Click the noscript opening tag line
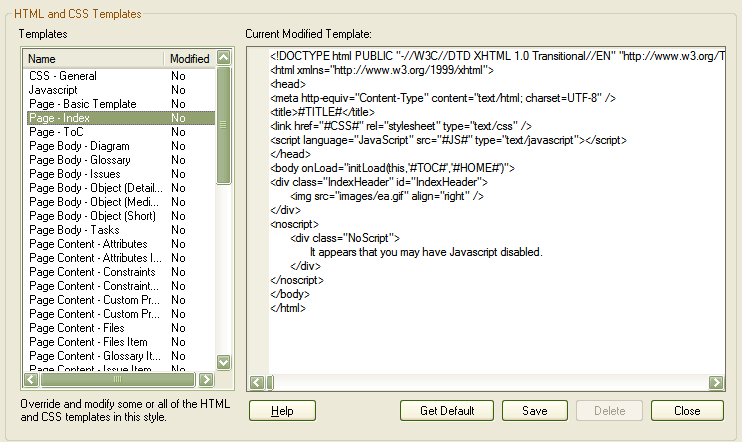 [294, 224]
